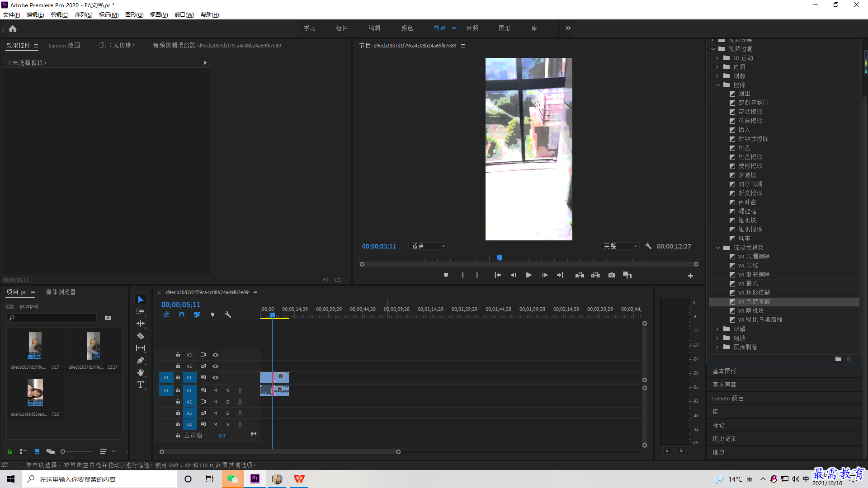Expand the 划像 folder
Image resolution: width=868 pixels, height=488 pixels.
(717, 76)
